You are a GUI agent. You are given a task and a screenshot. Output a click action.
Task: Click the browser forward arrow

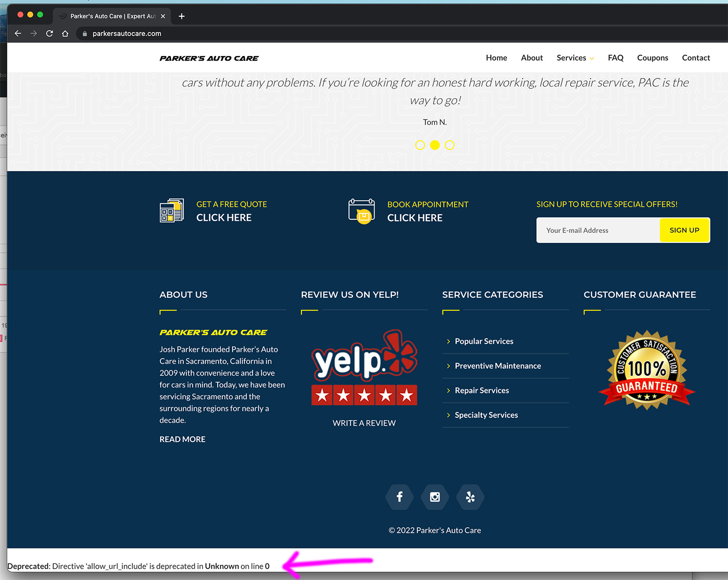[33, 33]
